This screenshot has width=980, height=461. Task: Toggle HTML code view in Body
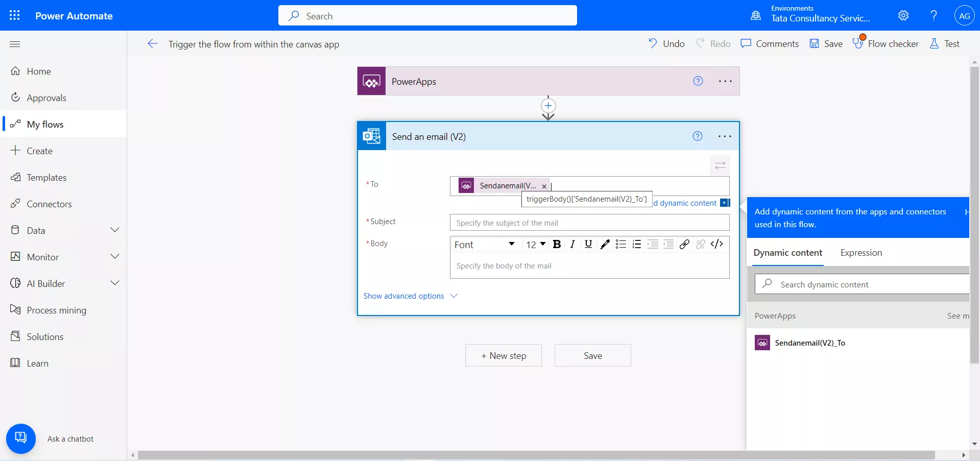pos(716,244)
